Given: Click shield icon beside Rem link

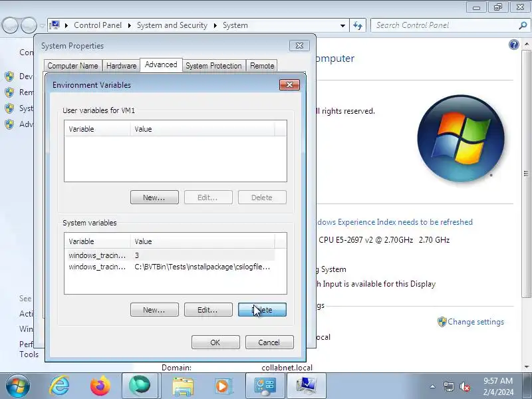Looking at the screenshot, I should pos(9,92).
